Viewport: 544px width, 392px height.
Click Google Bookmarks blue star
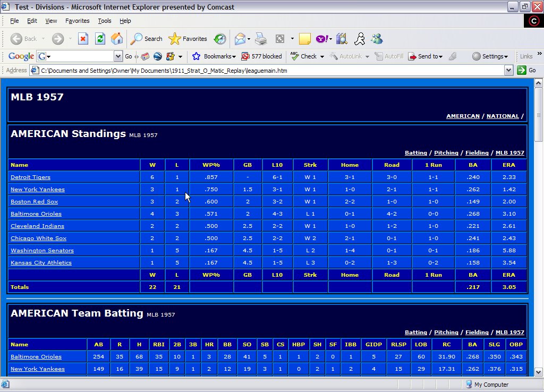[196, 56]
